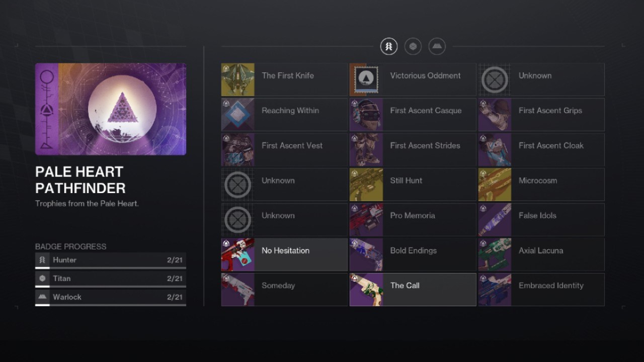This screenshot has width=644, height=362.
Task: Click the Unknown item beside Victorious Oddment
Action: tap(541, 79)
